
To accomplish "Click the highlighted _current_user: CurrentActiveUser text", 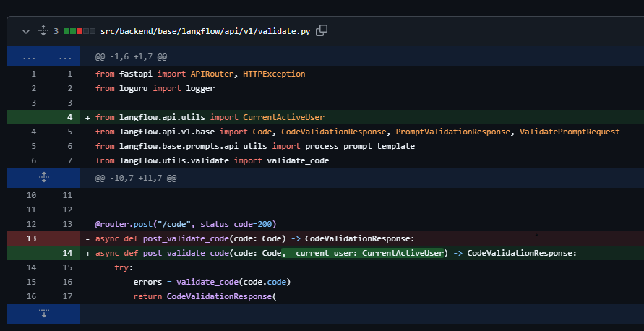I will tap(368, 253).
